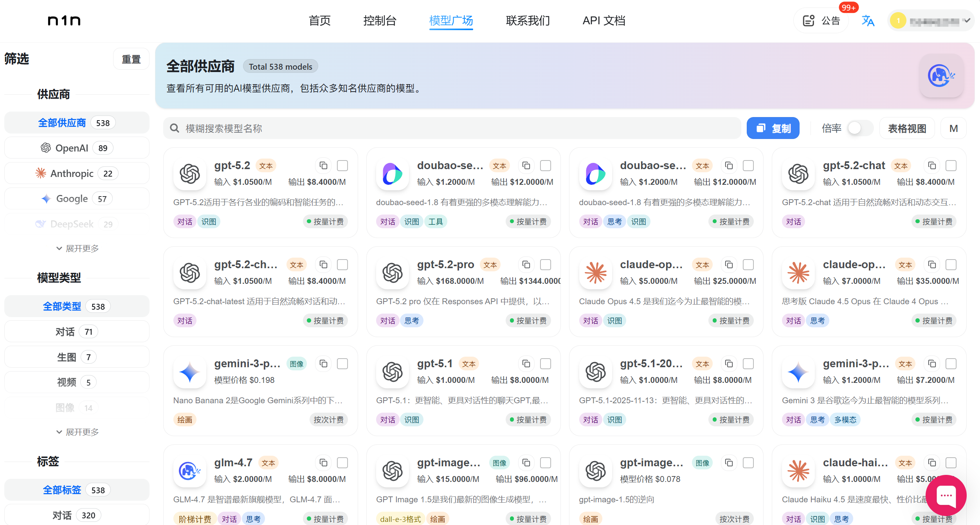Toggle the 倍率 switch
The width and height of the screenshot is (980, 525).
859,128
